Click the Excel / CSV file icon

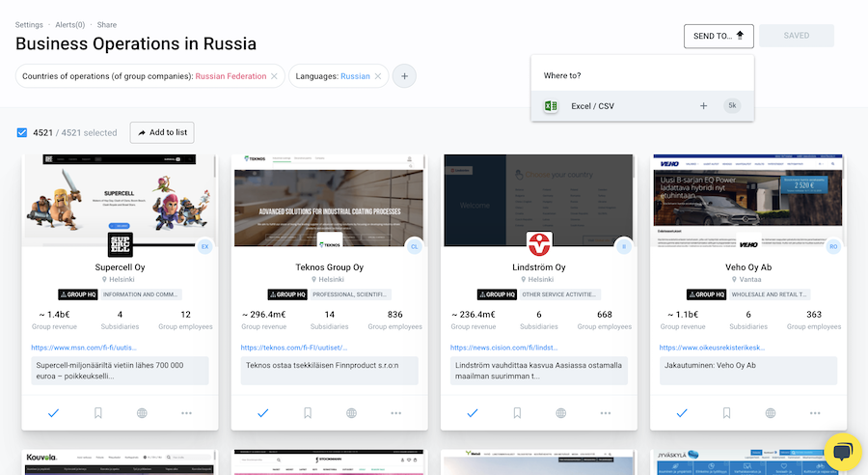551,106
